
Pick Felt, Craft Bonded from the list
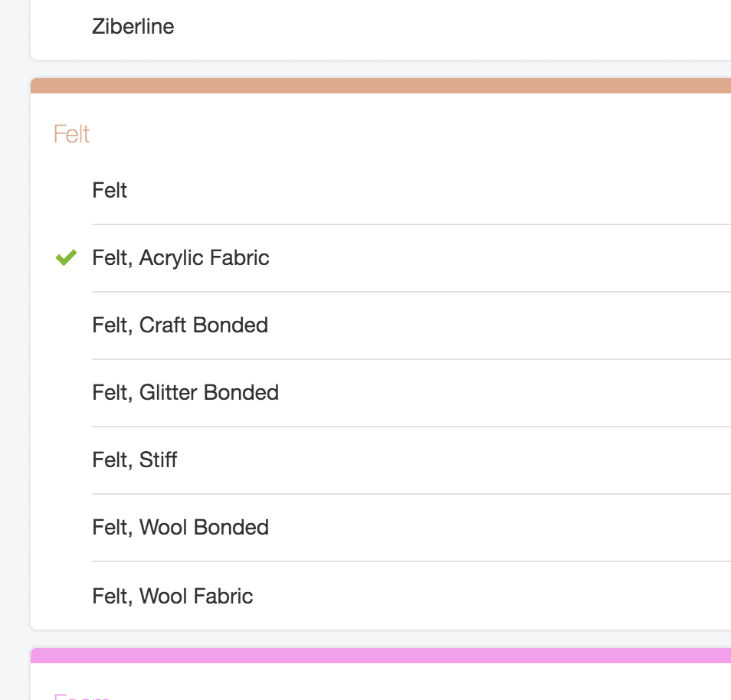[411, 325]
